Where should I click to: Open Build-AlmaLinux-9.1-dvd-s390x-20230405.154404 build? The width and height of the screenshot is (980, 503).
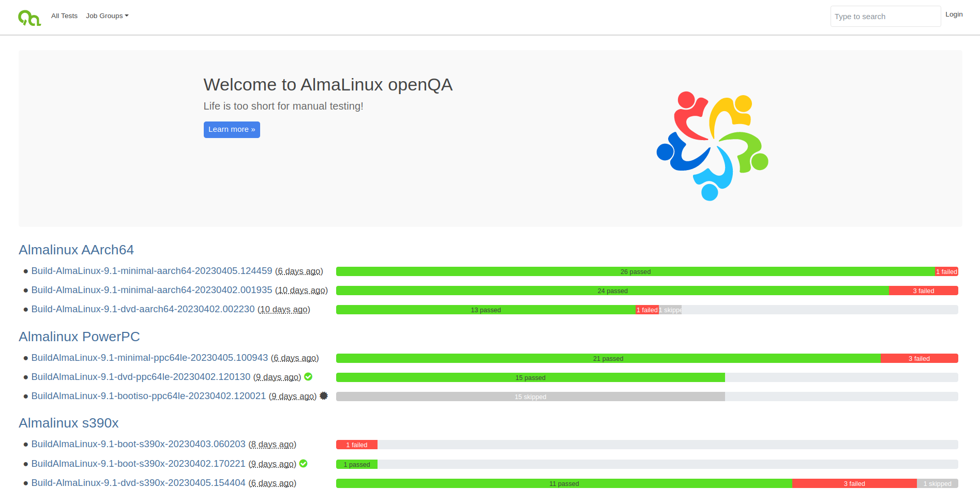click(x=138, y=483)
